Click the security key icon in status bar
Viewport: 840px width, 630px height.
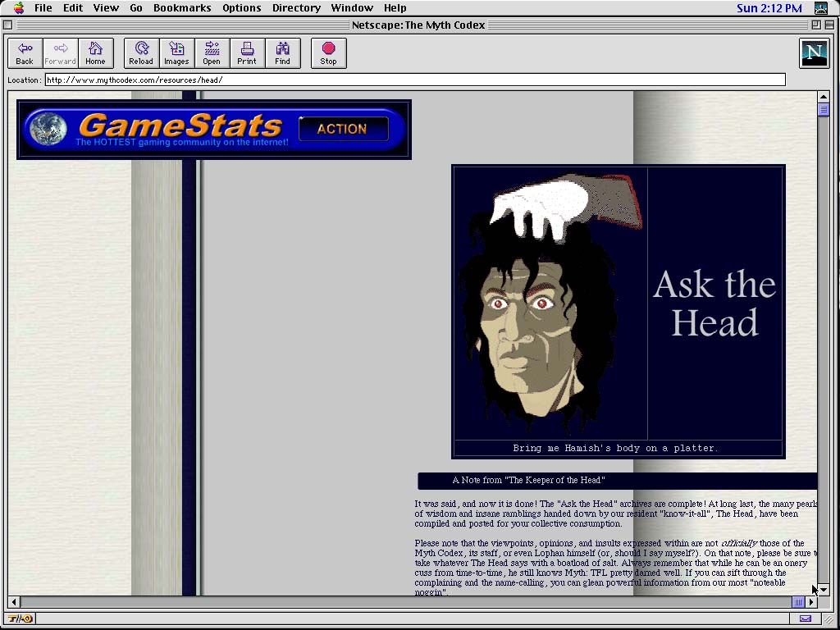pyautogui.click(x=20, y=619)
